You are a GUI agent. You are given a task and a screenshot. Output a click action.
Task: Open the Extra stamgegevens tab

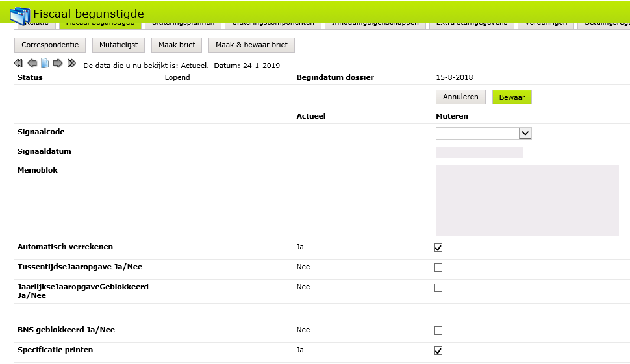(472, 24)
